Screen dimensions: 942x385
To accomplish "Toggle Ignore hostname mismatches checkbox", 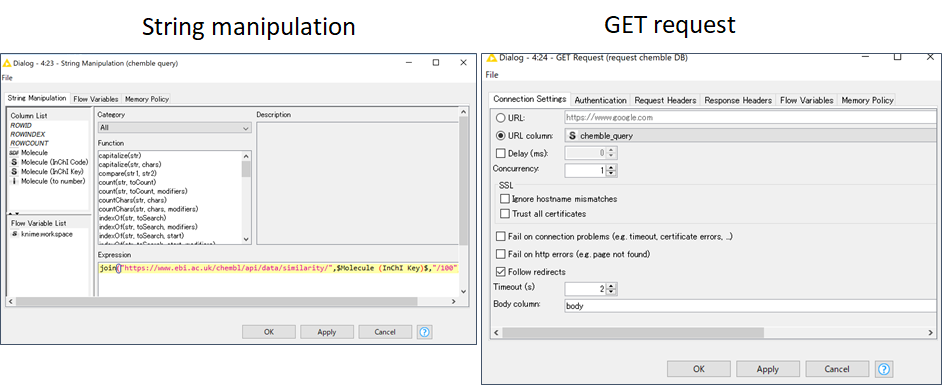I will 505,199.
